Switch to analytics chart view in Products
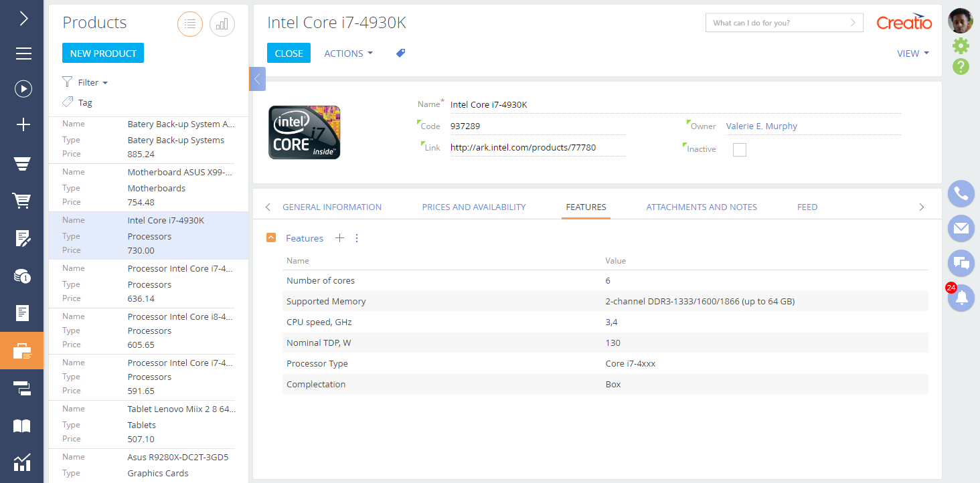The image size is (980, 483). 222,24
